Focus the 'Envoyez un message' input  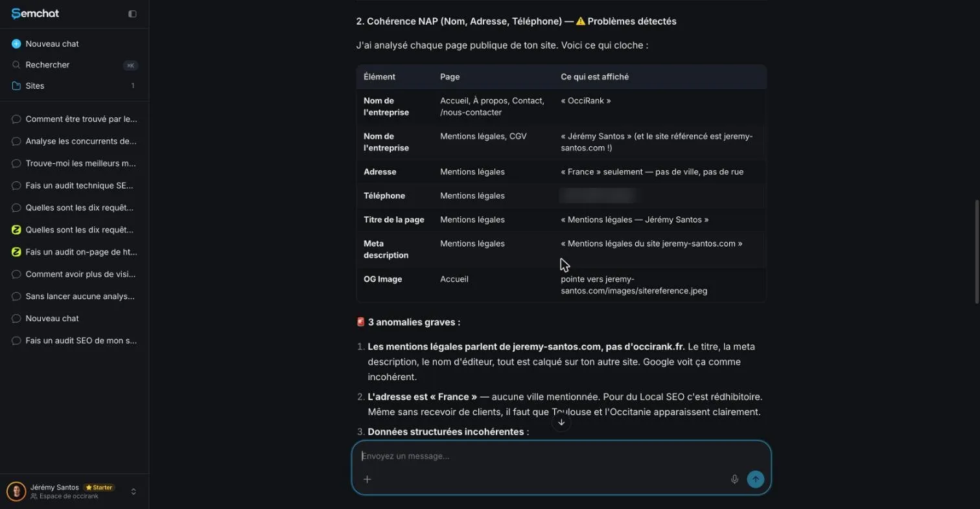pyautogui.click(x=561, y=456)
